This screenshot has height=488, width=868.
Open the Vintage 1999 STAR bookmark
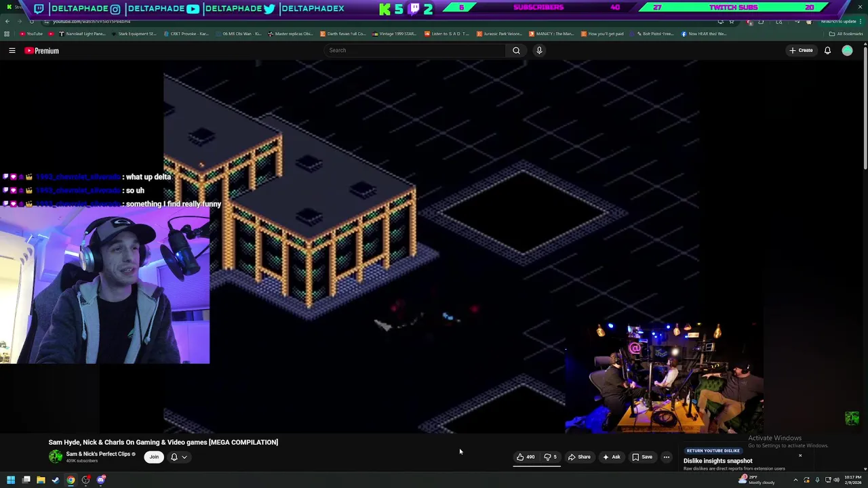tap(395, 34)
